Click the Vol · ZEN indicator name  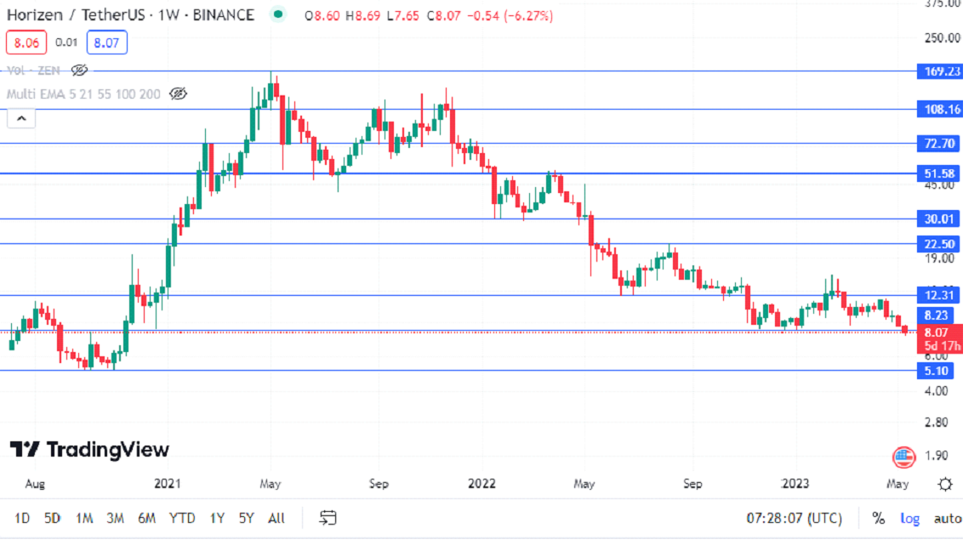(34, 70)
